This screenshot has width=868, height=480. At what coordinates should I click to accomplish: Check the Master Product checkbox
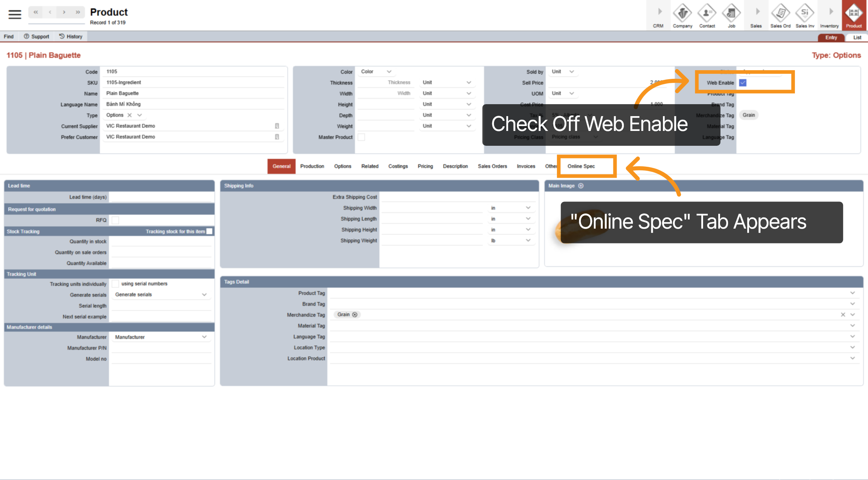[x=361, y=137]
